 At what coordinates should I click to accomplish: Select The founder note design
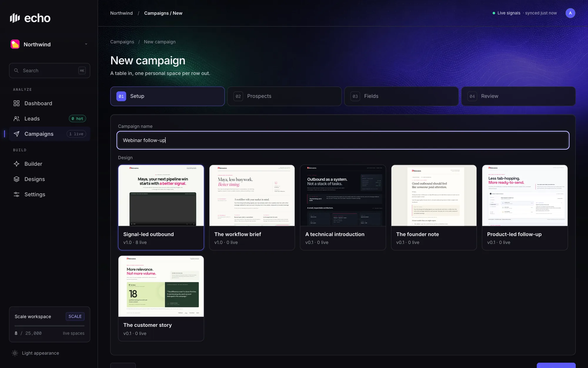[x=434, y=207]
